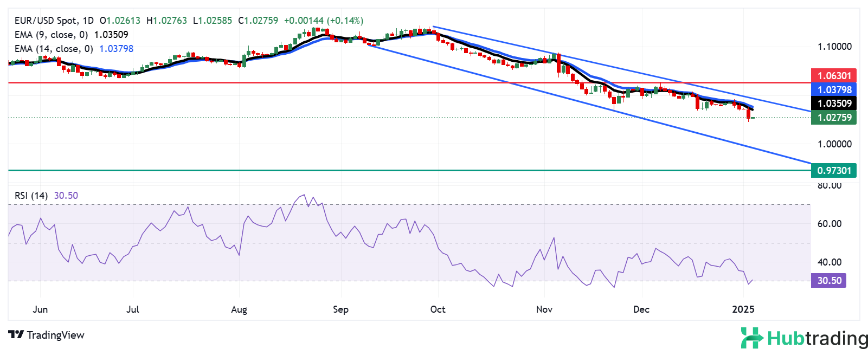Click the black 1.03509 EMA price tag
This screenshot has height=349, width=868.
[x=833, y=103]
